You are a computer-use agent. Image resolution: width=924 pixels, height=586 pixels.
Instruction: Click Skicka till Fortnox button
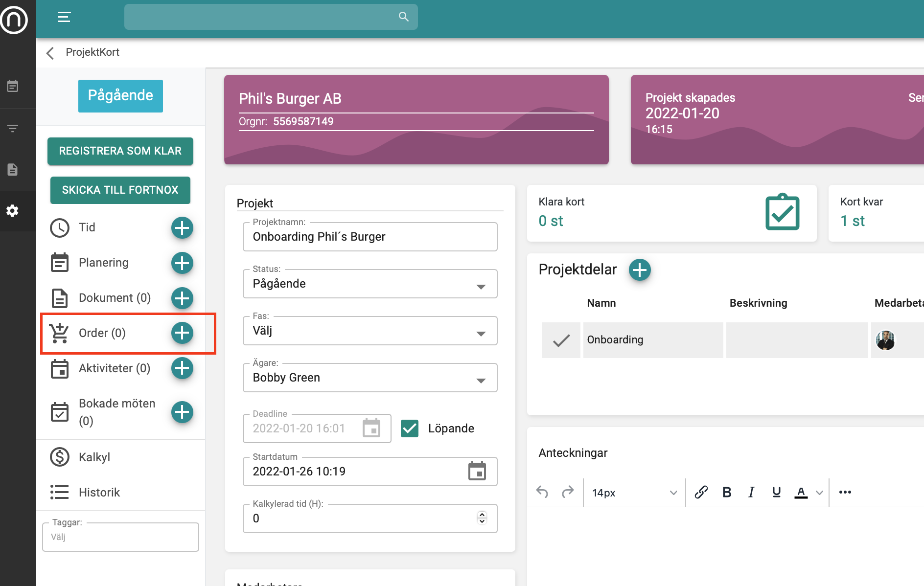120,190
